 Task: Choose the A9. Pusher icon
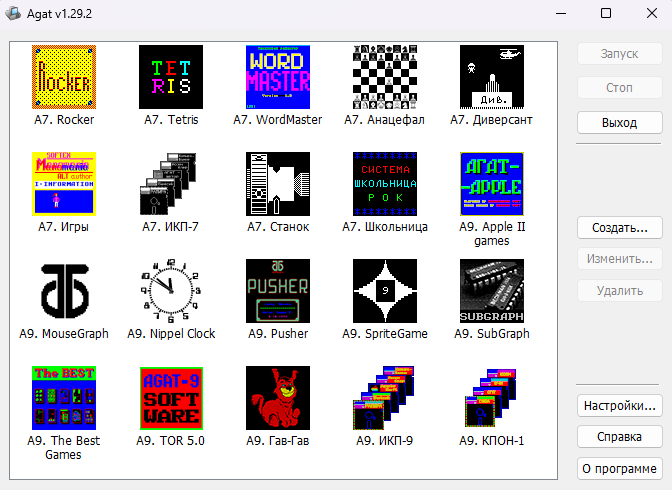[278, 291]
